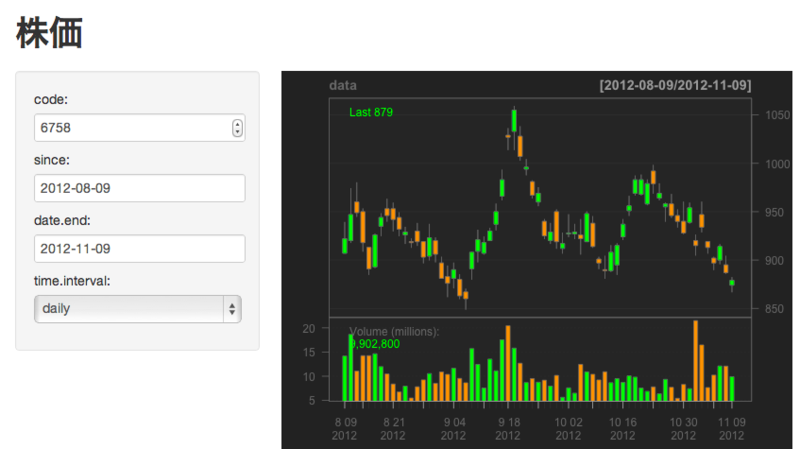
Task: Click the '1050' price axis label
Action: pyautogui.click(x=778, y=115)
